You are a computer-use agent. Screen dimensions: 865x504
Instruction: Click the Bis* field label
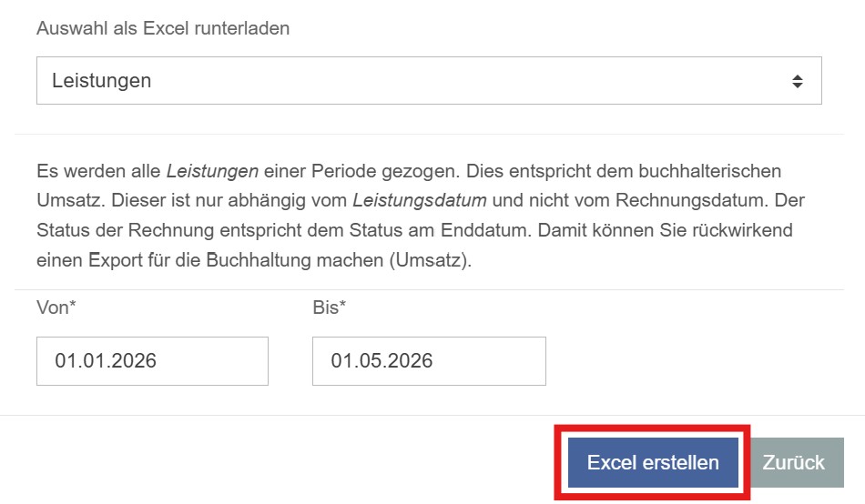click(330, 307)
